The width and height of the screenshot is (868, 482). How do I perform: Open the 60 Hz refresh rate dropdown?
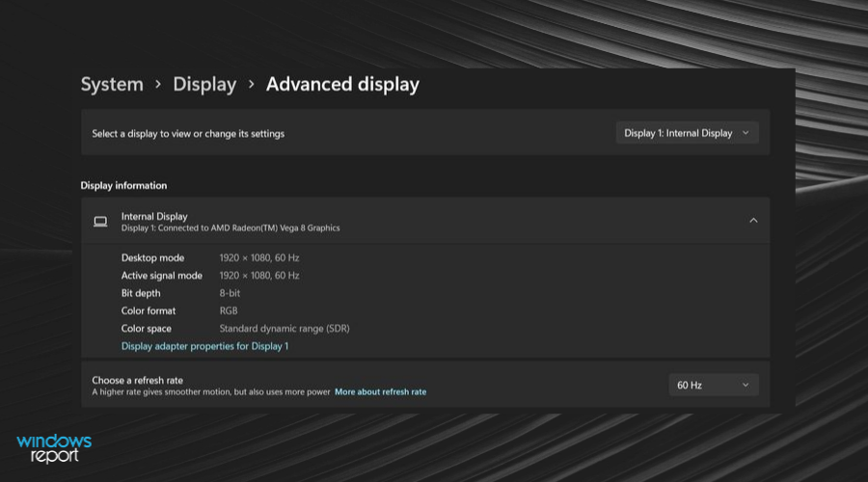(x=714, y=386)
